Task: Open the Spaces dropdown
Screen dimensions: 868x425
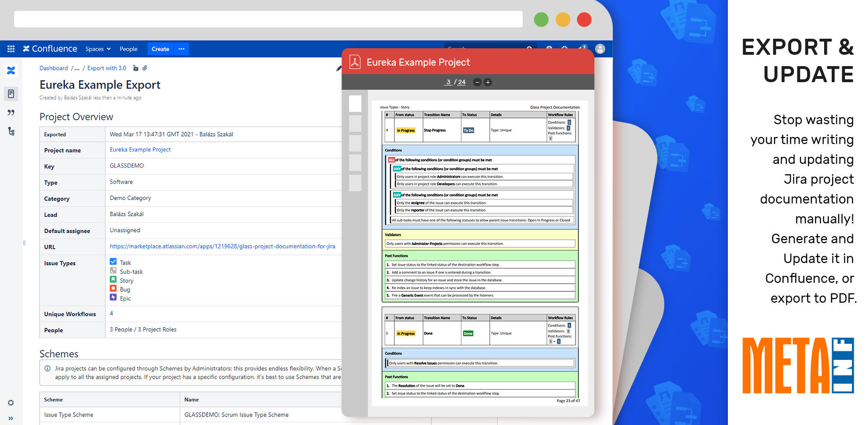Action: point(98,49)
